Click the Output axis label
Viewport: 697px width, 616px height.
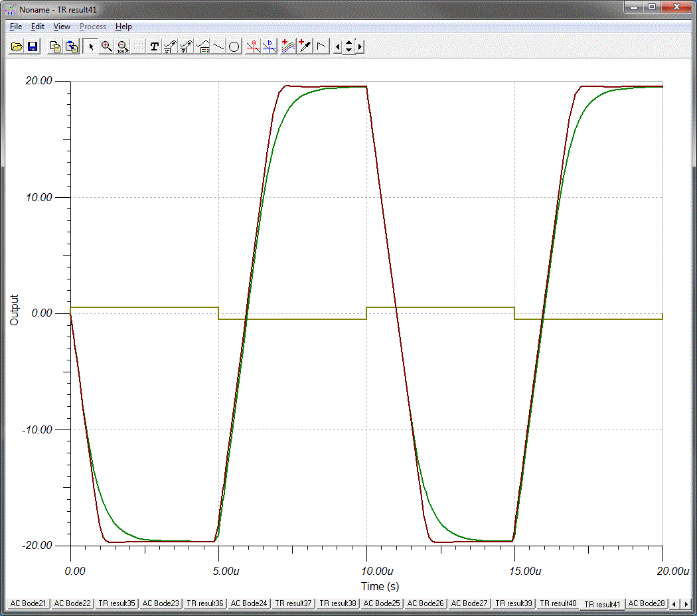click(x=15, y=310)
